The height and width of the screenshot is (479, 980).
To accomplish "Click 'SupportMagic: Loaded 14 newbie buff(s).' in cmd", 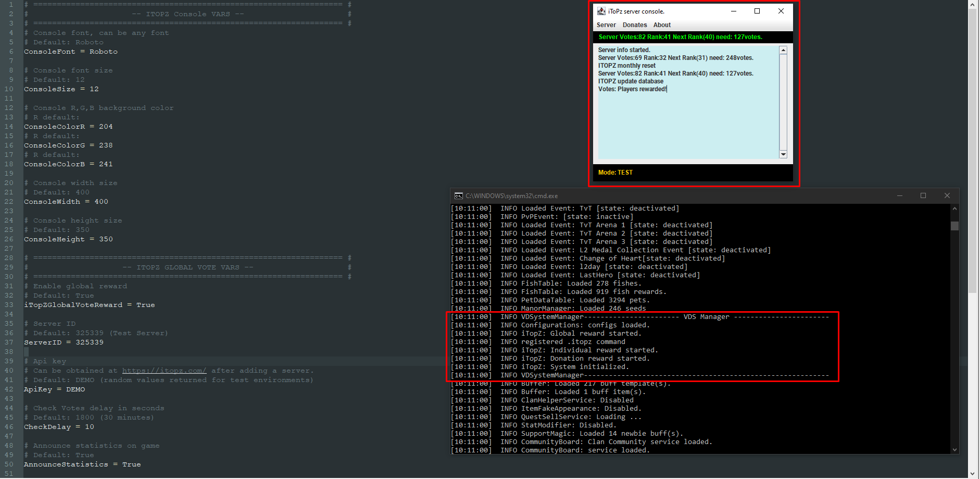I will click(602, 434).
